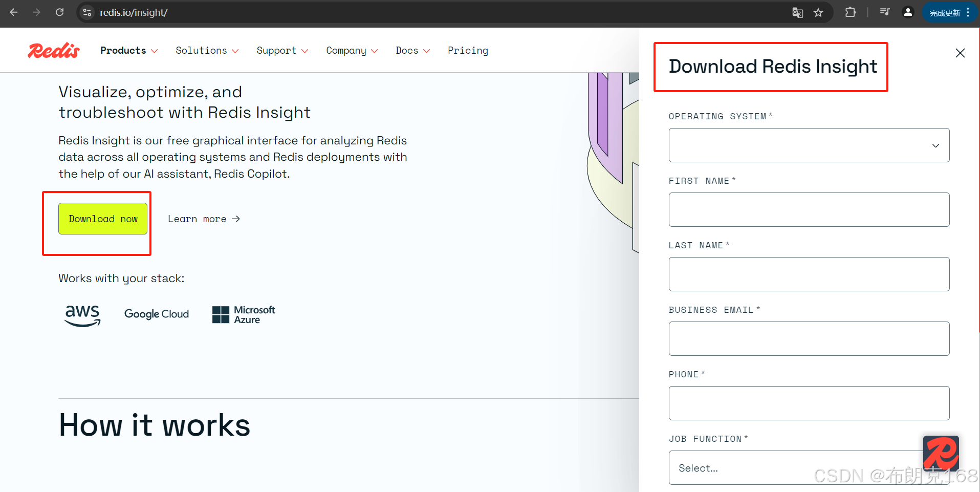Open the browser extensions puzzle icon
Image resolution: width=980 pixels, height=492 pixels.
coord(851,12)
